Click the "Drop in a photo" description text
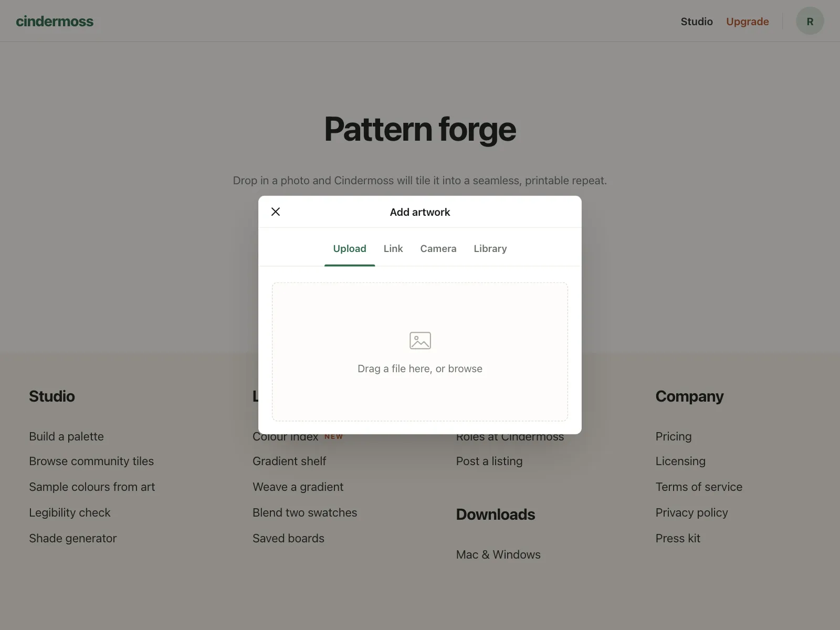Viewport: 840px width, 630px height. click(420, 181)
